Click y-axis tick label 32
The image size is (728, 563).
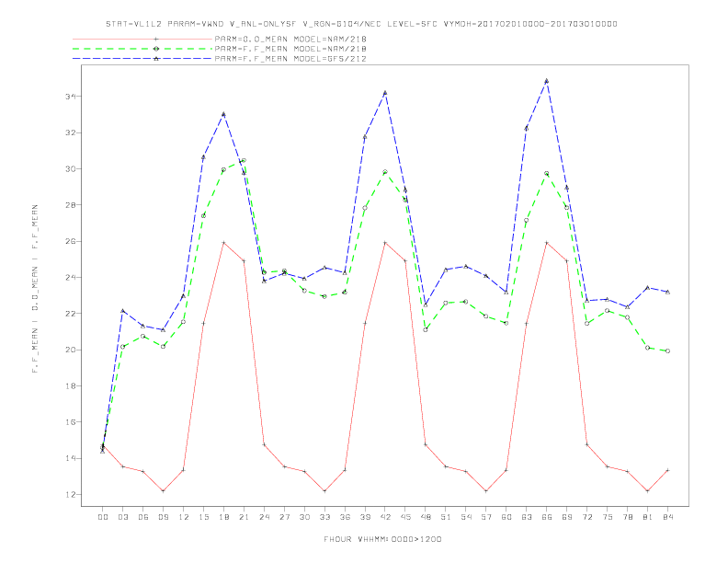[x=71, y=132]
